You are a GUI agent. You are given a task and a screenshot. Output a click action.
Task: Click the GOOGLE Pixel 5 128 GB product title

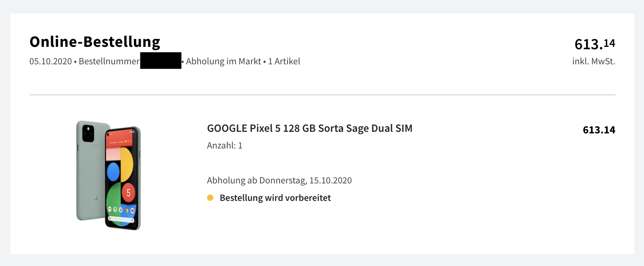point(310,128)
